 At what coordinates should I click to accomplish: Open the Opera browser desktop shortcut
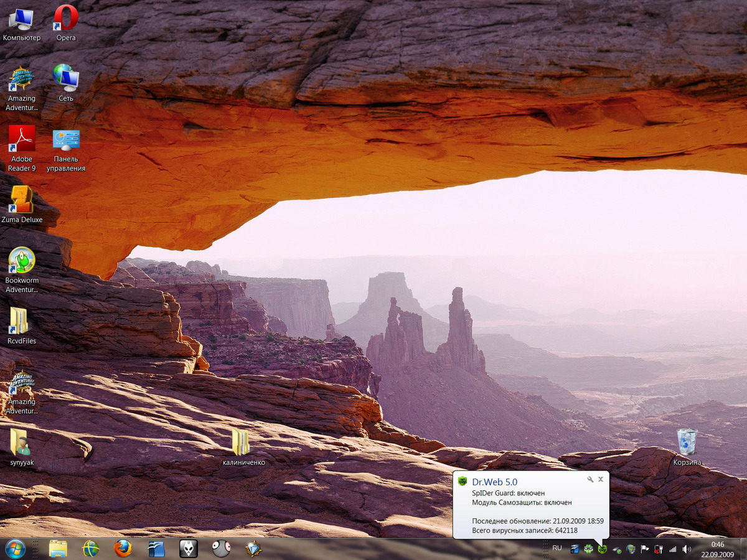[x=66, y=18]
